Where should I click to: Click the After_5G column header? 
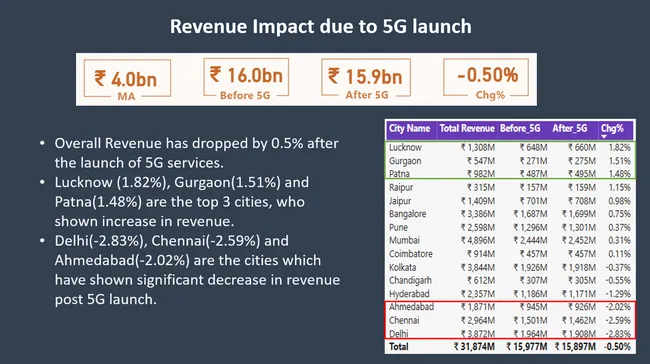coord(570,129)
